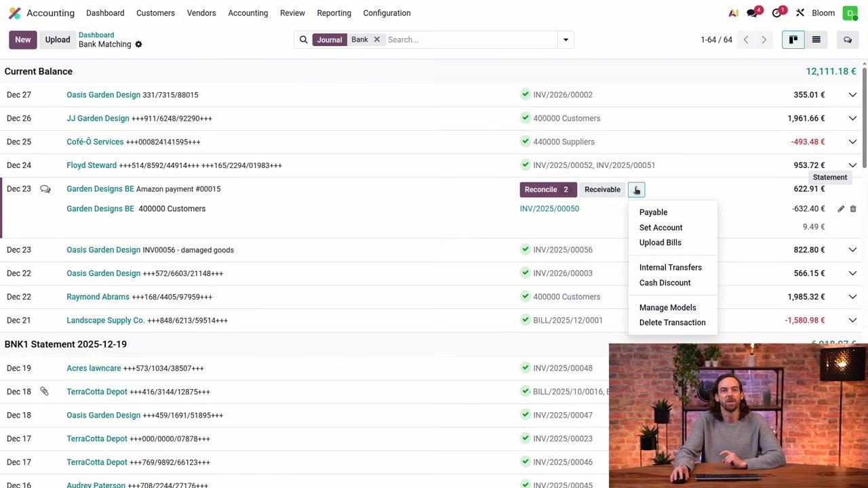868x488 pixels.
Task: Switch to kanban view
Action: pyautogui.click(x=793, y=40)
